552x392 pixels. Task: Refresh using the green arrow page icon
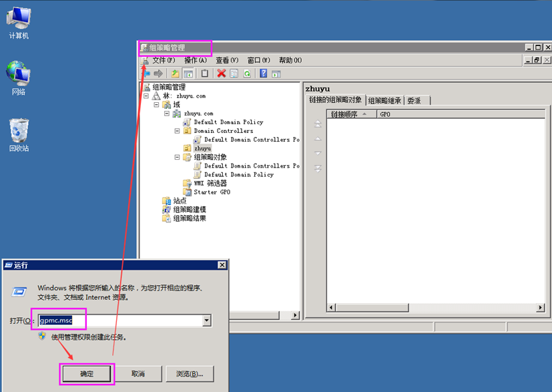[247, 73]
